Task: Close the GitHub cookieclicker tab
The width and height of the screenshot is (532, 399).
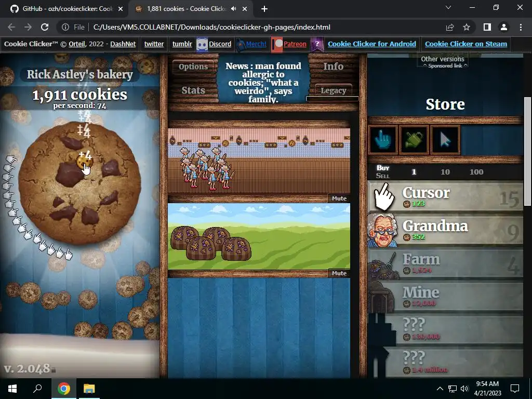Action: [120, 9]
